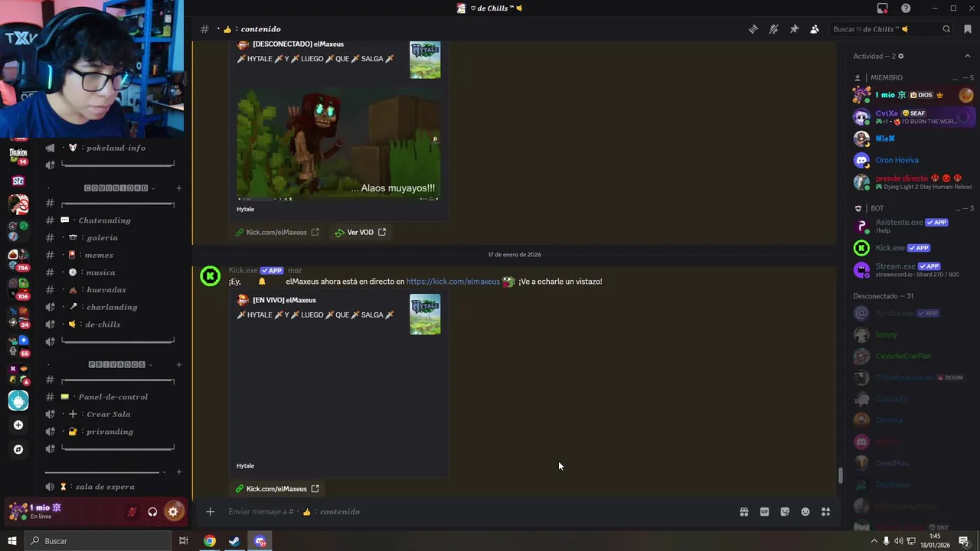The image size is (980, 551).
Task: Add channel to COMUNIDAD with plus
Action: tap(179, 188)
